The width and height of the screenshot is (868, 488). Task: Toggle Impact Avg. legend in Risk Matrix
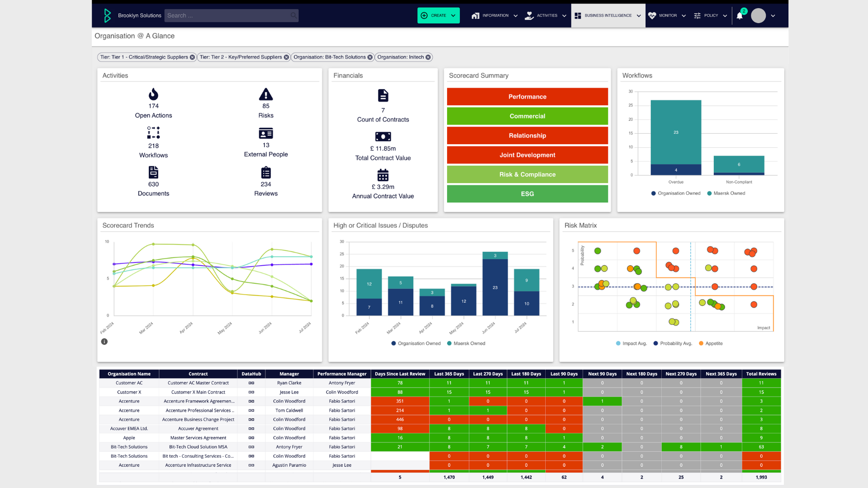click(631, 343)
